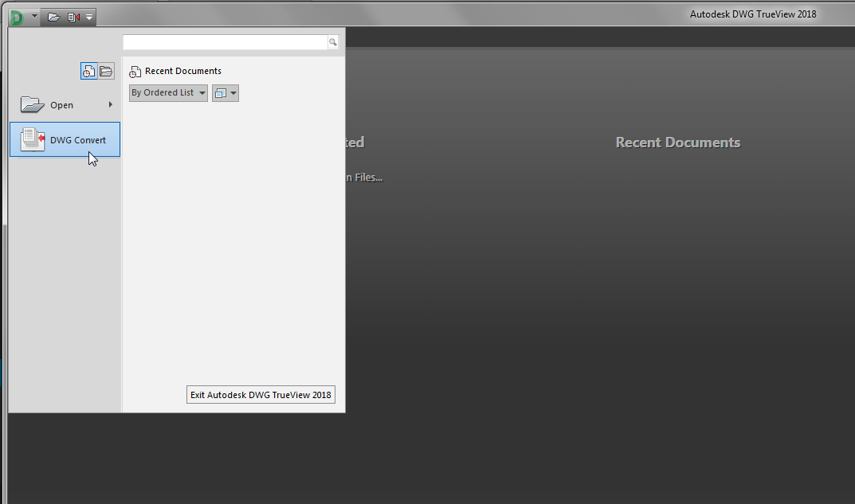Focus the menu search command field
The height and width of the screenshot is (504, 855).
pos(226,42)
